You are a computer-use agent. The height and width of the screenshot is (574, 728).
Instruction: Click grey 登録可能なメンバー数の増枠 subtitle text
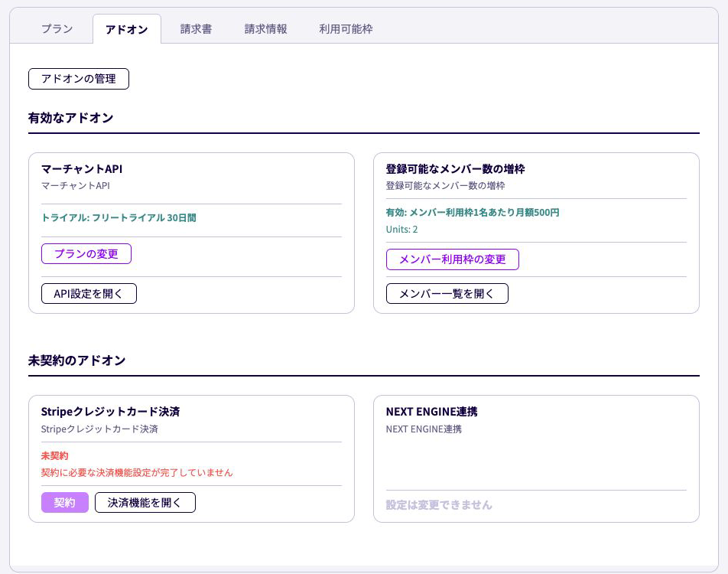[x=445, y=185]
